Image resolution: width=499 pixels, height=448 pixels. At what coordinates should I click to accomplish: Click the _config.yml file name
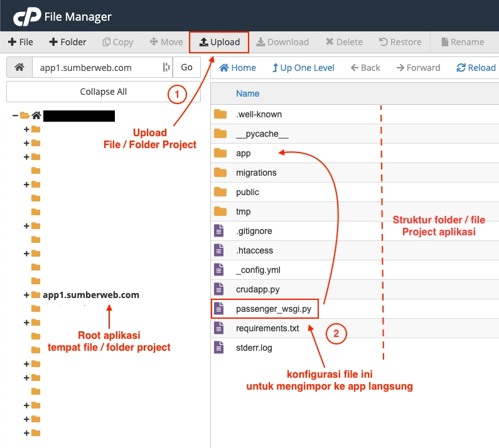258,270
